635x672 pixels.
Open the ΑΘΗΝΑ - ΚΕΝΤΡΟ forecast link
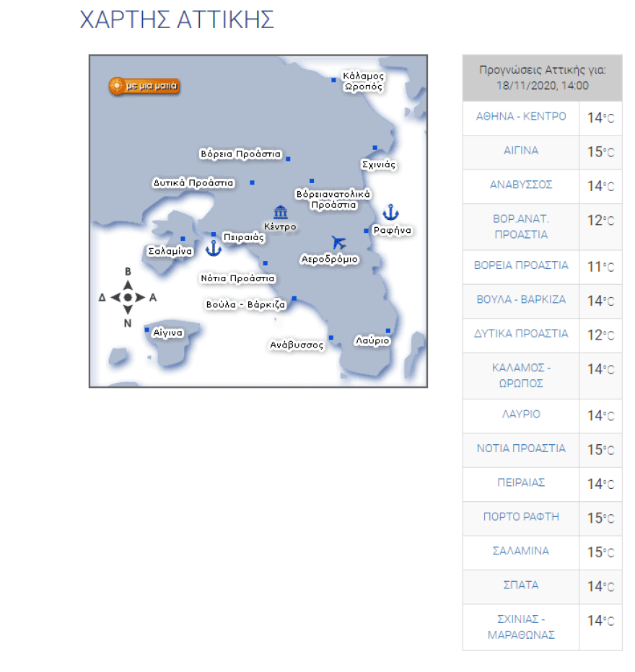(521, 117)
